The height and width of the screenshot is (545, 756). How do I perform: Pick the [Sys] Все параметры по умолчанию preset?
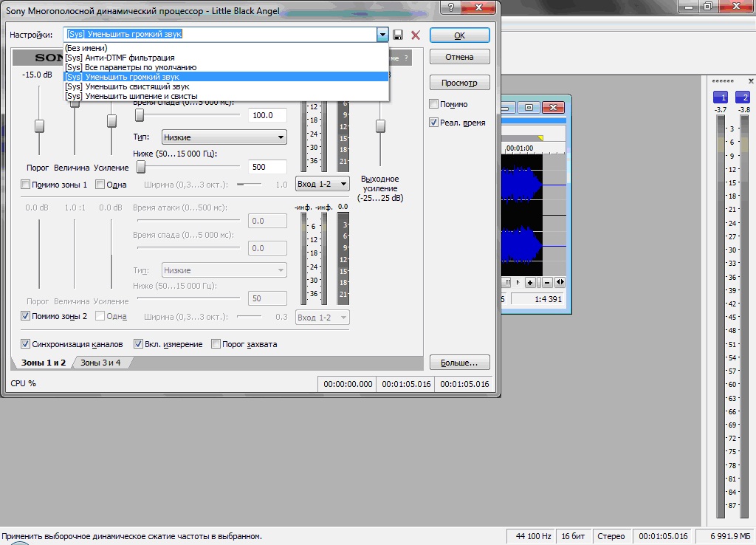pos(226,67)
